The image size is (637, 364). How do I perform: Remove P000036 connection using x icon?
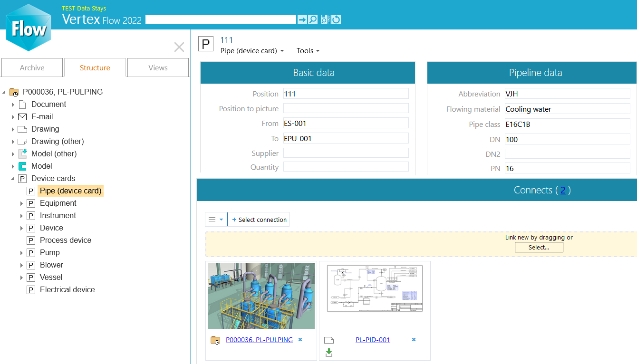pyautogui.click(x=300, y=340)
